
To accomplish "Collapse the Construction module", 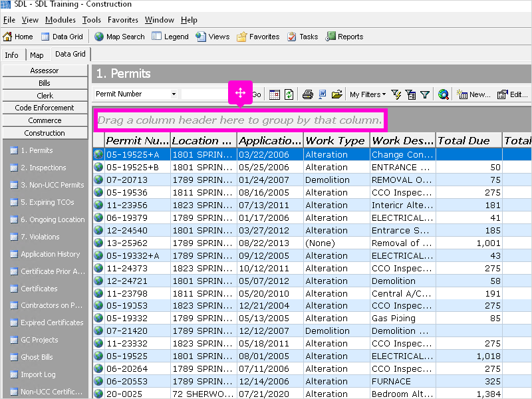I will (45, 133).
